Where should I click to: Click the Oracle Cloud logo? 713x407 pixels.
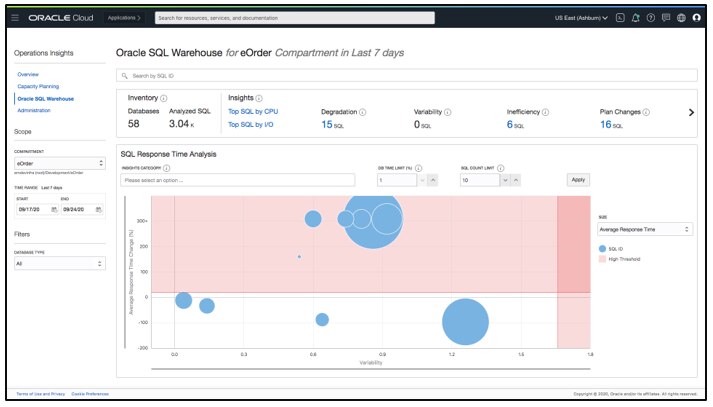61,18
